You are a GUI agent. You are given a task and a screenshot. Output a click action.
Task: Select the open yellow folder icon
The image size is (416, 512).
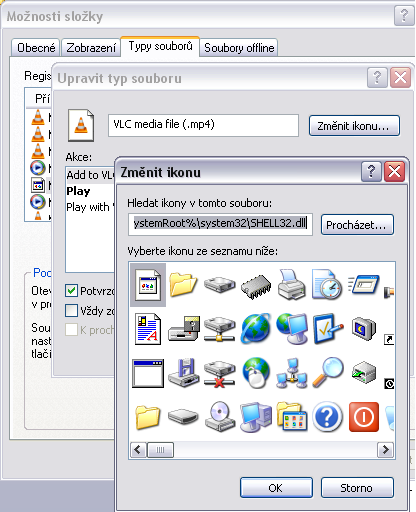(x=183, y=284)
